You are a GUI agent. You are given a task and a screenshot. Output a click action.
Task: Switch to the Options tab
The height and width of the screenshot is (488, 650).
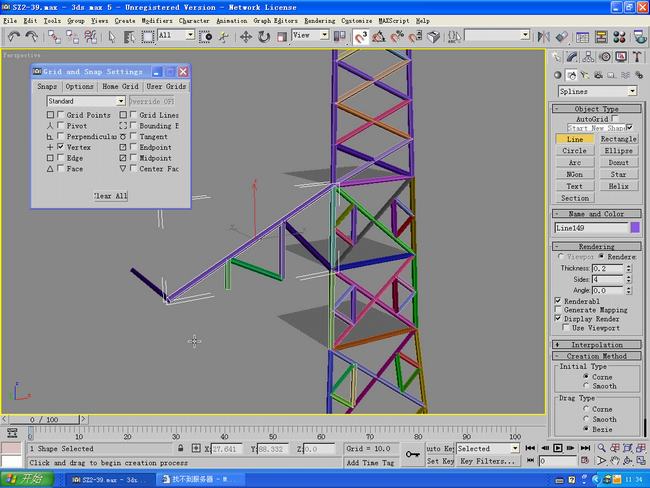[79, 86]
